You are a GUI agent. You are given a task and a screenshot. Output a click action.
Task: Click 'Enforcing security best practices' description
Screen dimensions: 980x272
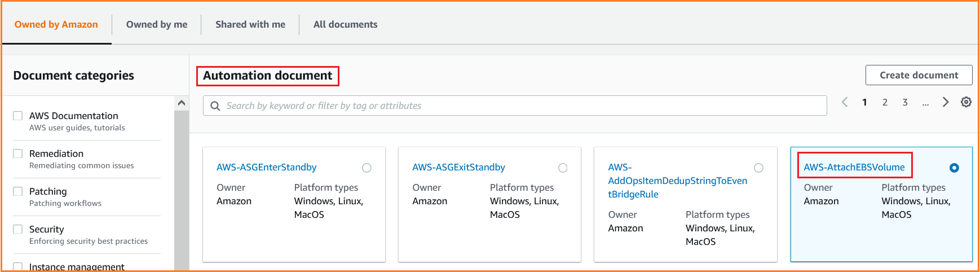89,242
